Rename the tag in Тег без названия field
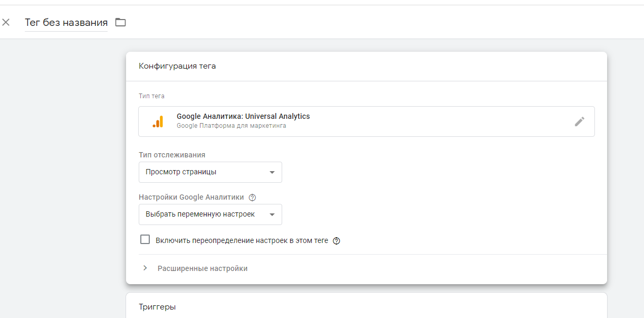Viewport: 644px width, 318px height. pos(66,23)
